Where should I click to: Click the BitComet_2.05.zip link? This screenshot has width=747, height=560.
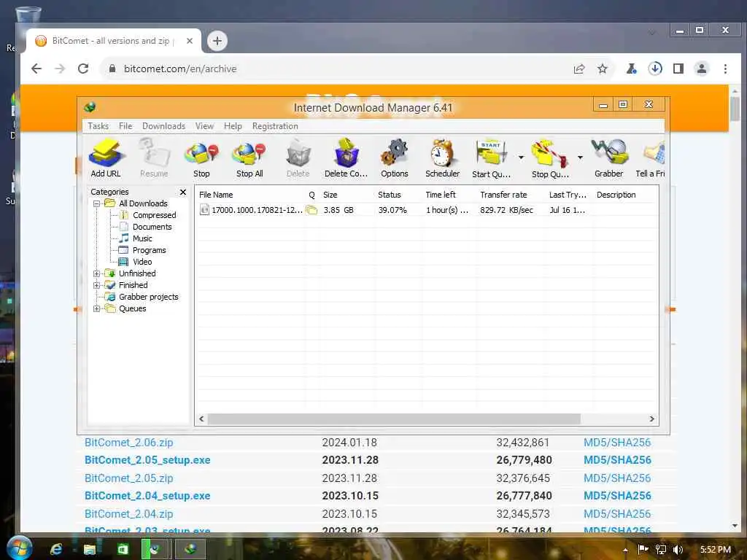(x=128, y=478)
